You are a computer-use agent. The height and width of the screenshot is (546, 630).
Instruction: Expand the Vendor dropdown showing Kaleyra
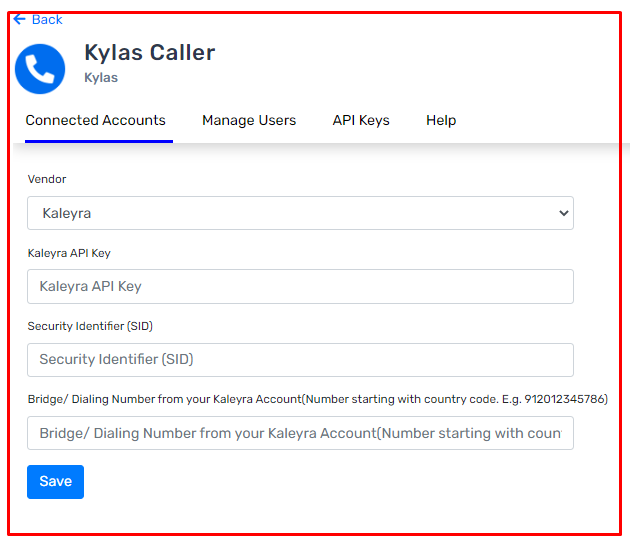[x=300, y=213]
